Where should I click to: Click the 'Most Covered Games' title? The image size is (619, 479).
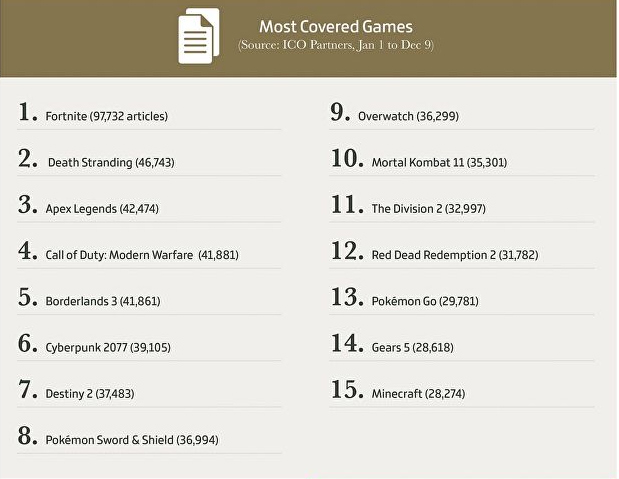(x=336, y=27)
